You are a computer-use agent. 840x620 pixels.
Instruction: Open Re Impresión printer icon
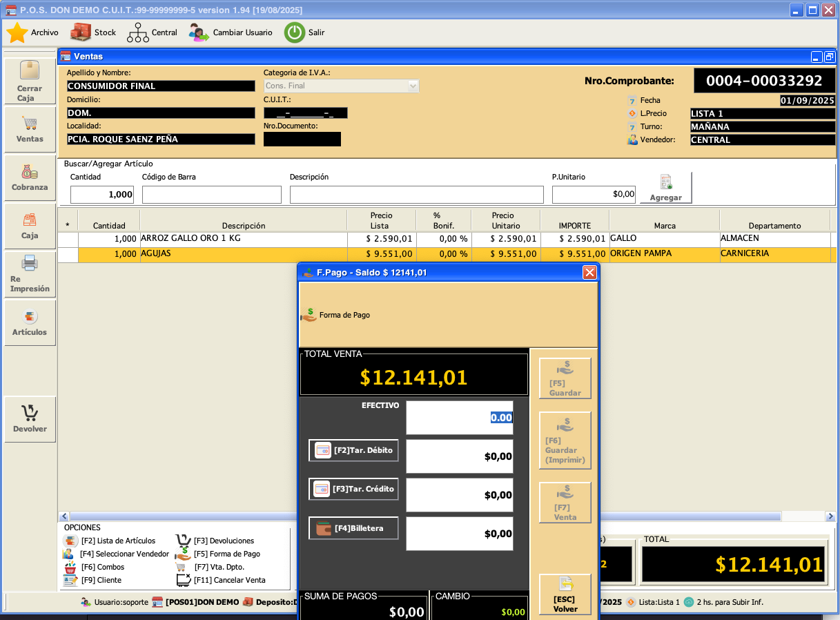click(x=30, y=264)
